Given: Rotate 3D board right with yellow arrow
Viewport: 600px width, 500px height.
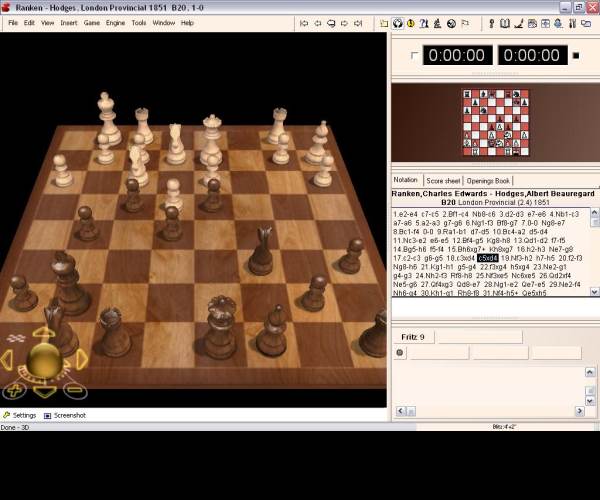Looking at the screenshot, I should [82, 360].
